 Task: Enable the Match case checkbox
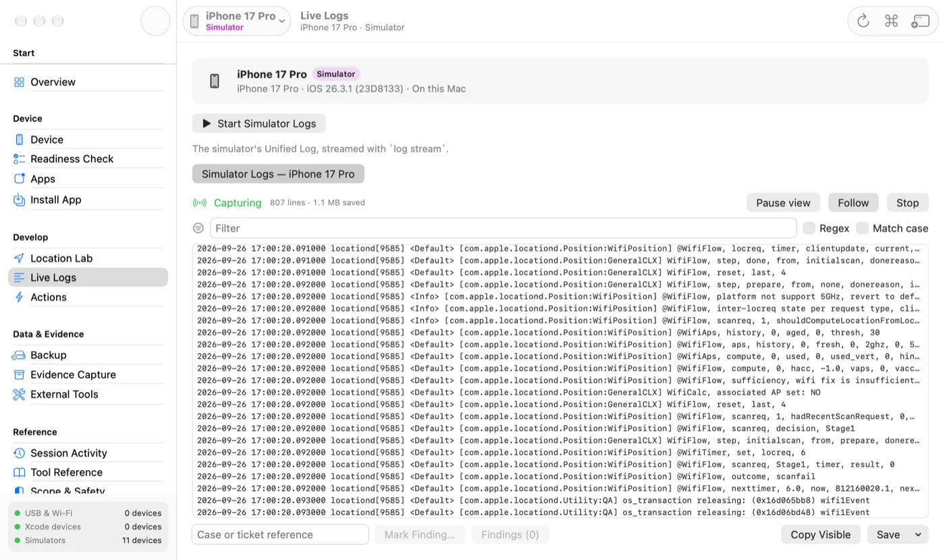(x=862, y=228)
